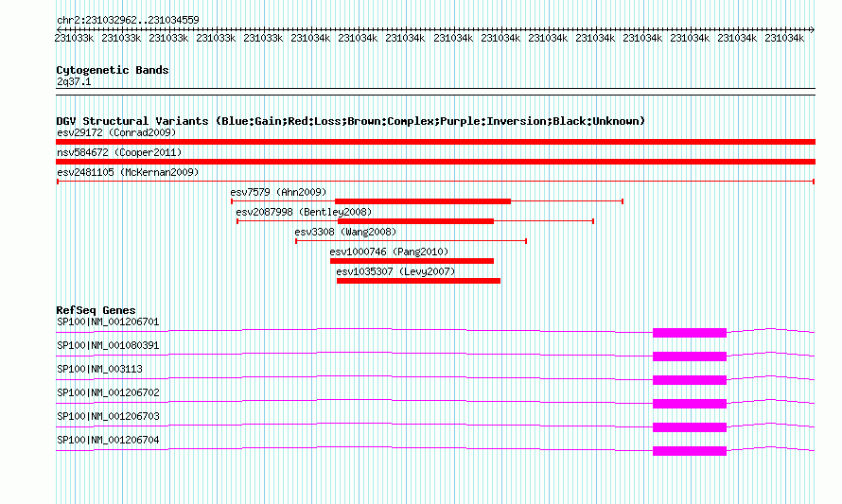Click the magenta exon of SP100|NM_001206703
The image size is (842, 504).
click(690, 427)
